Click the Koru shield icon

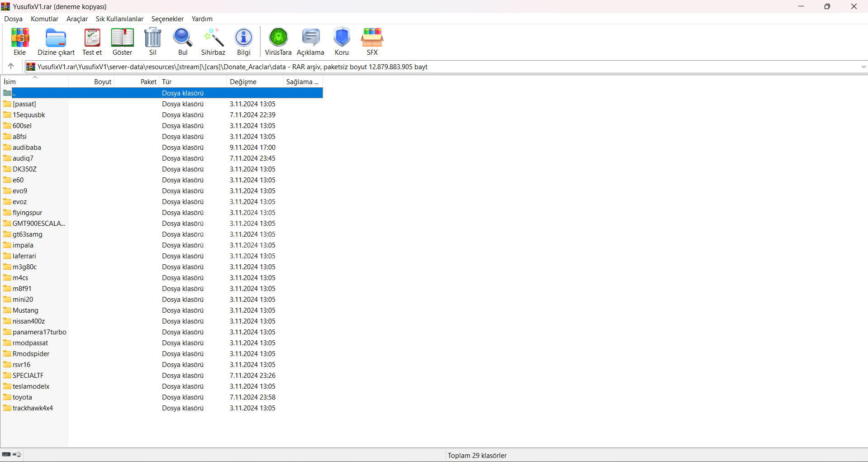[342, 42]
